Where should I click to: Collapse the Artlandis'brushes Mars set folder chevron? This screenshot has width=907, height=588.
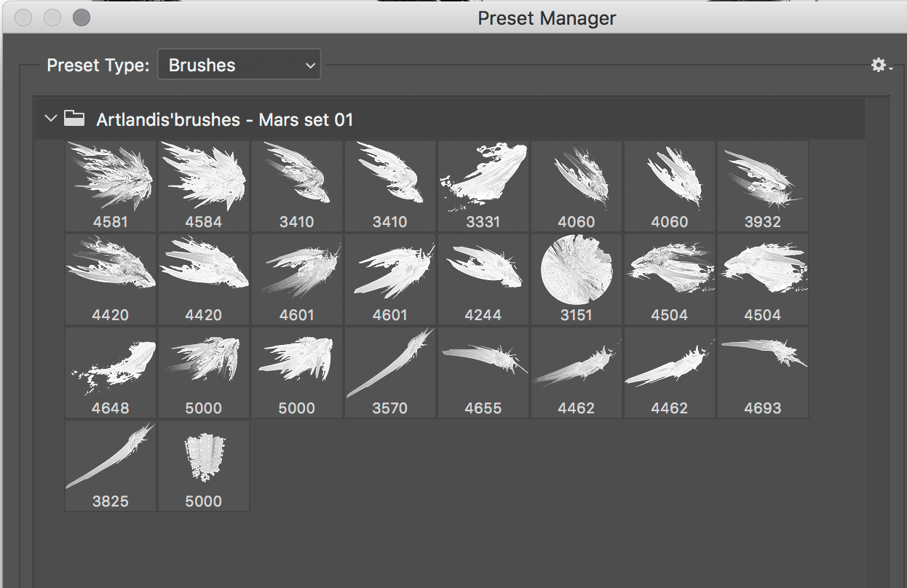pos(50,118)
